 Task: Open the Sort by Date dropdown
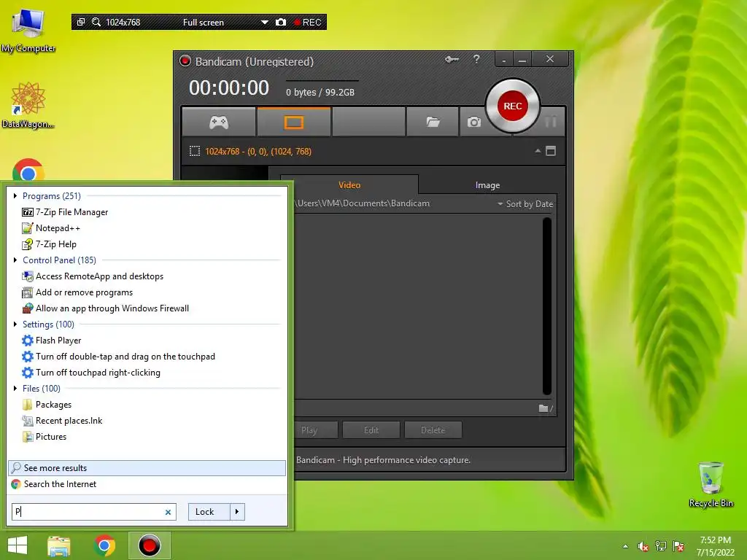click(x=525, y=204)
